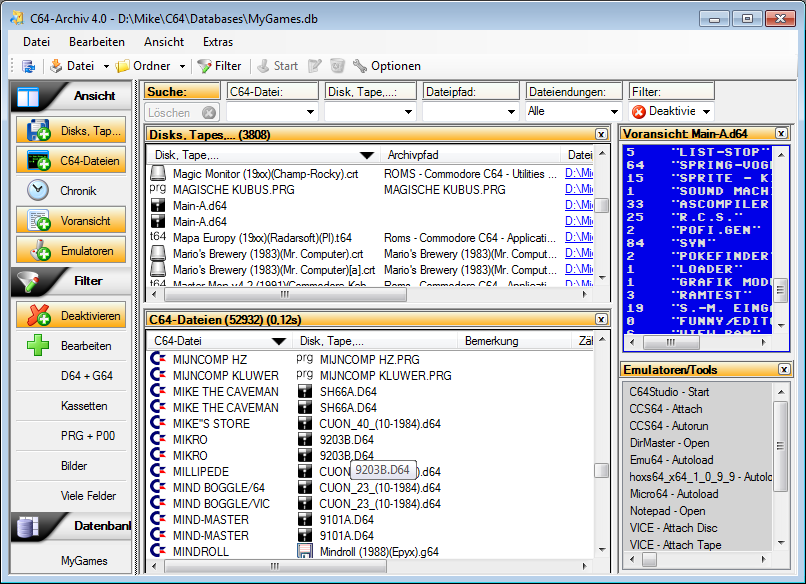Toggle the Deaktivieren filter button in sidebar
This screenshot has width=806, height=584.
point(71,316)
